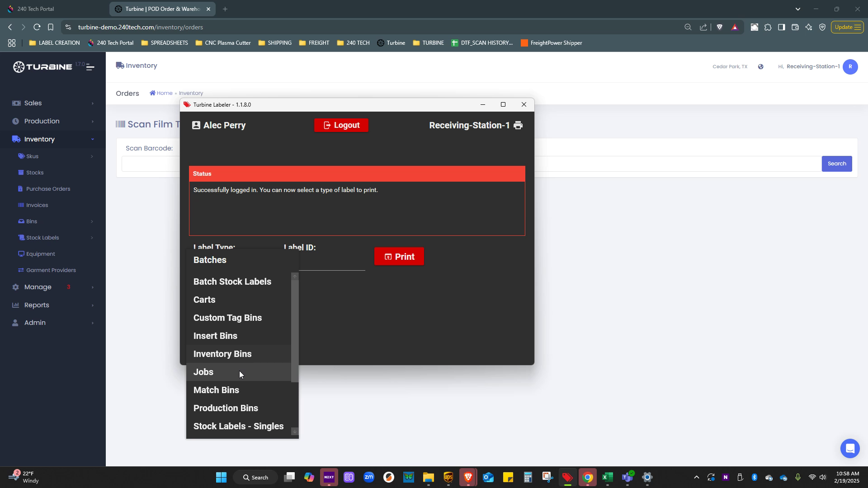Switch to the 240 Tech Portal tab
The width and height of the screenshot is (868, 488).
click(x=36, y=9)
